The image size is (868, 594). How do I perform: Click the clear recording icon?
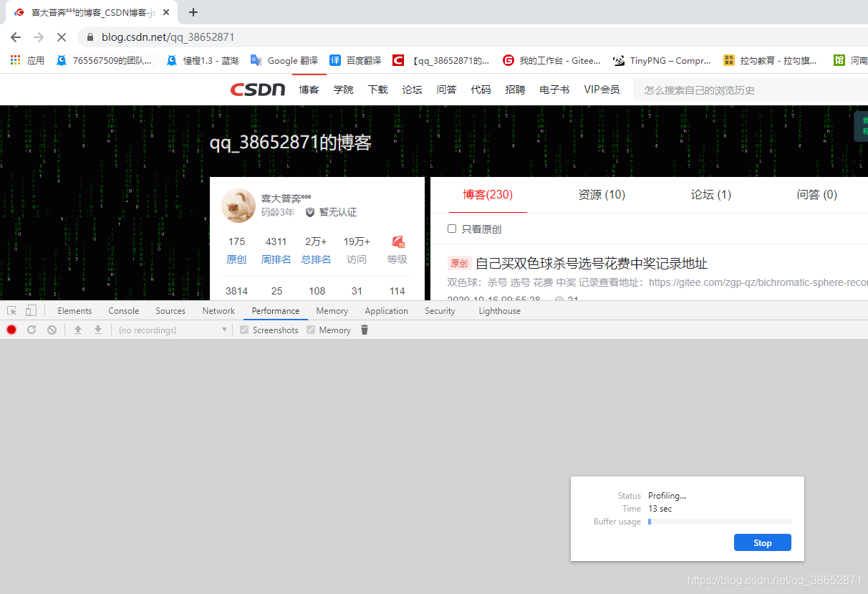(x=52, y=330)
